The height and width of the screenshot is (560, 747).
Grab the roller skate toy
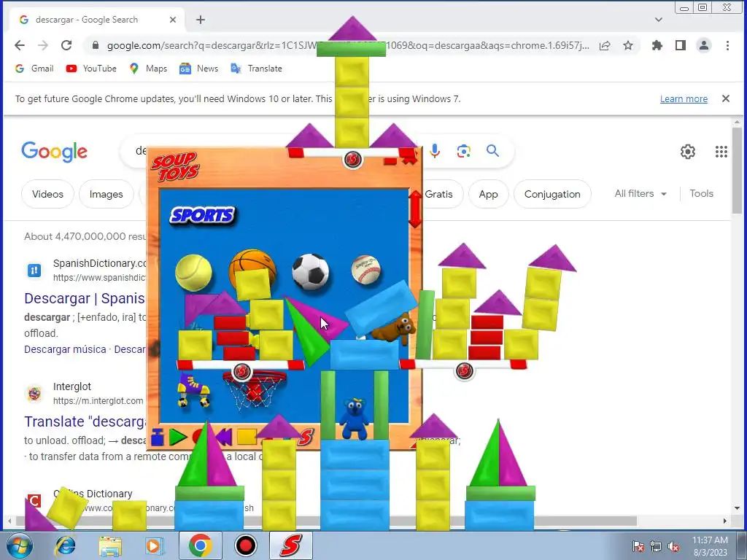[194, 390]
